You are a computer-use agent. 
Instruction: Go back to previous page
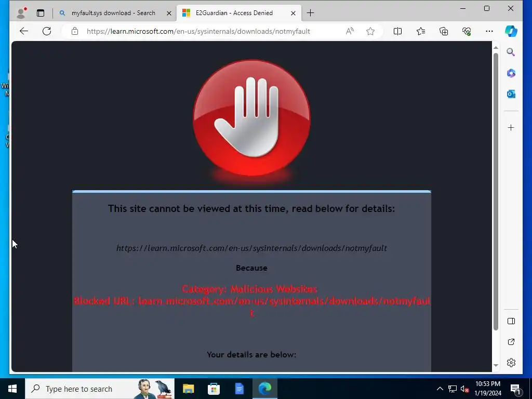tap(24, 31)
